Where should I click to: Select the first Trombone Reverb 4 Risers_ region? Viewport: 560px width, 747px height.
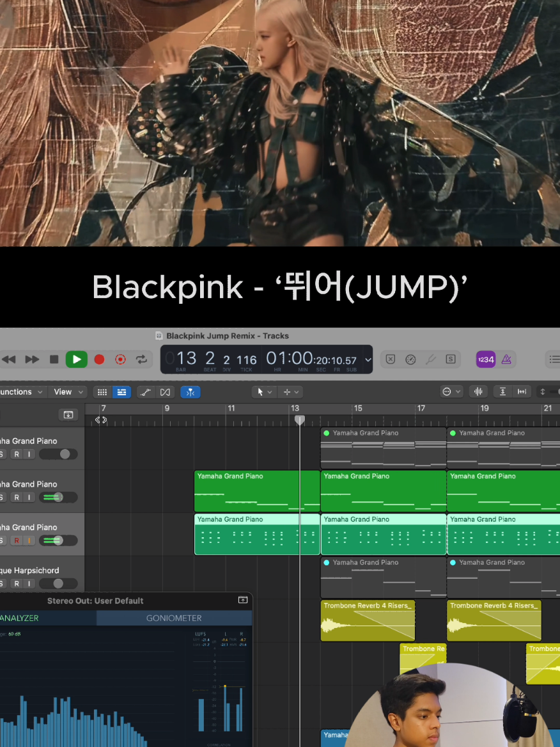[368, 620]
